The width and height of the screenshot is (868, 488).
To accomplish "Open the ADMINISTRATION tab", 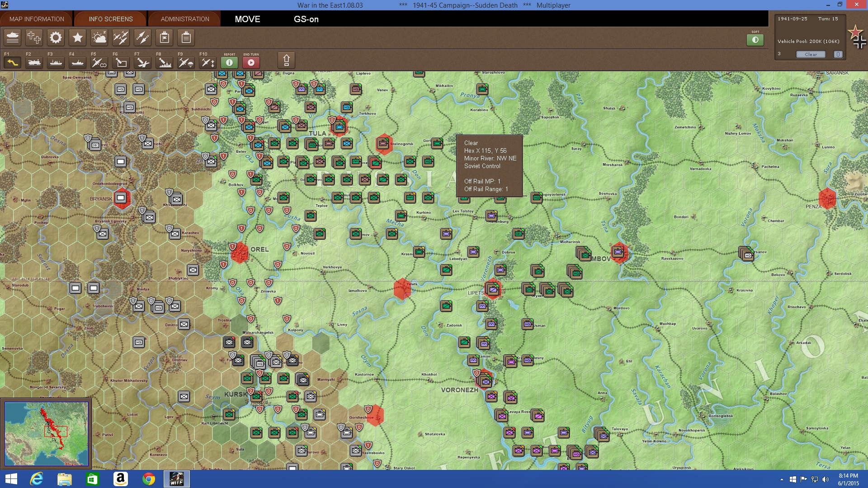I will (x=185, y=19).
